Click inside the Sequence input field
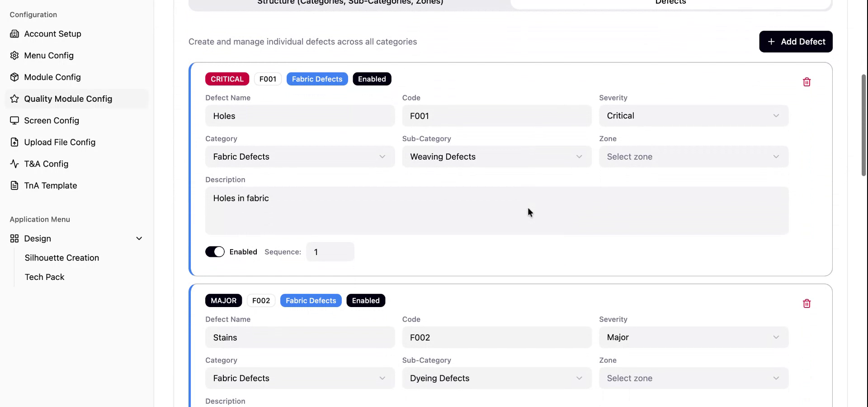The width and height of the screenshot is (868, 407). click(330, 252)
